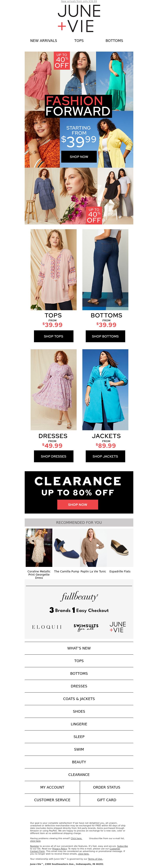This screenshot has width=158, height=868.
Task: Click the June+Vie header logo
Action: click(x=79, y=19)
